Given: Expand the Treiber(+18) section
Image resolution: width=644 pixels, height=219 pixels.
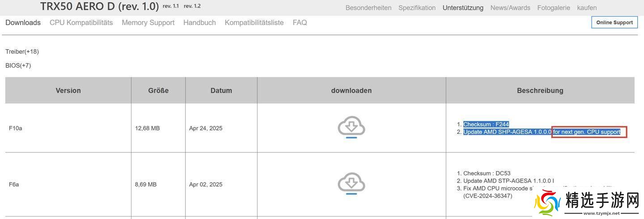Looking at the screenshot, I should click(x=22, y=52).
